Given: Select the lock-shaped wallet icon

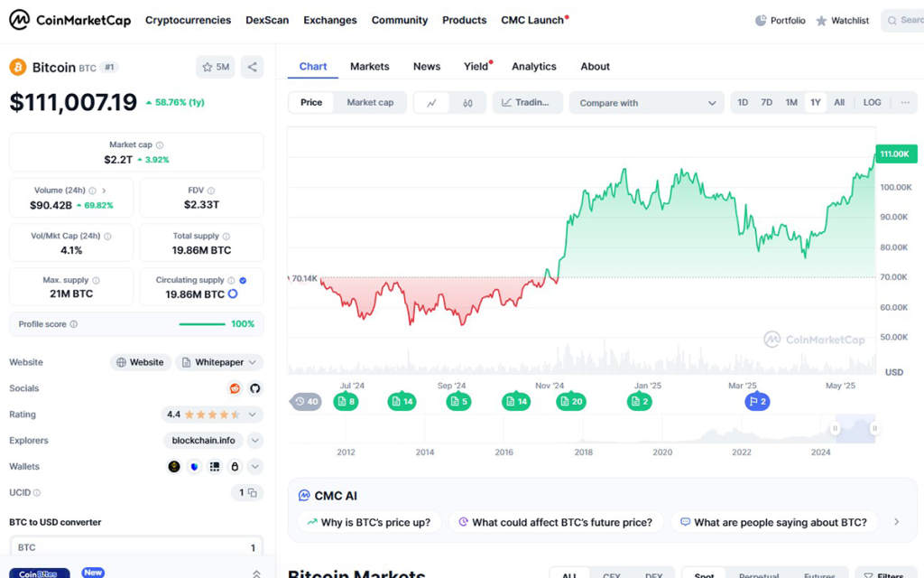Looking at the screenshot, I should (x=235, y=467).
